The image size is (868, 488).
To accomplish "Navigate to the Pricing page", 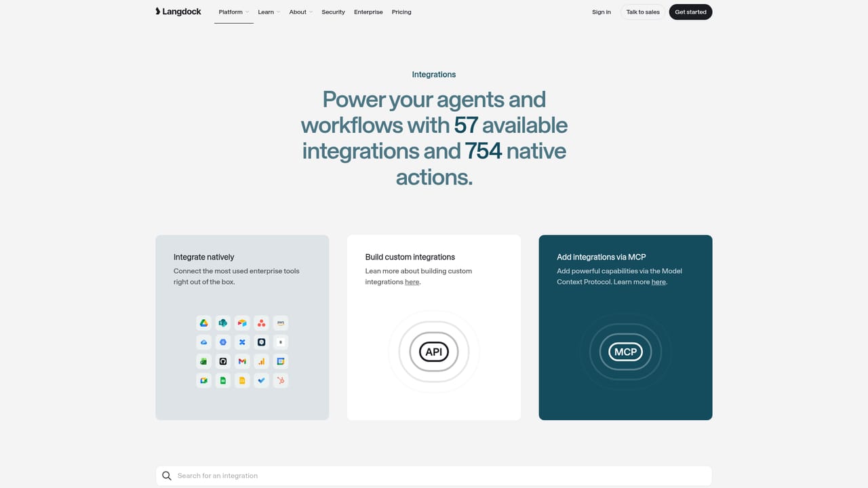I will 401,12.
